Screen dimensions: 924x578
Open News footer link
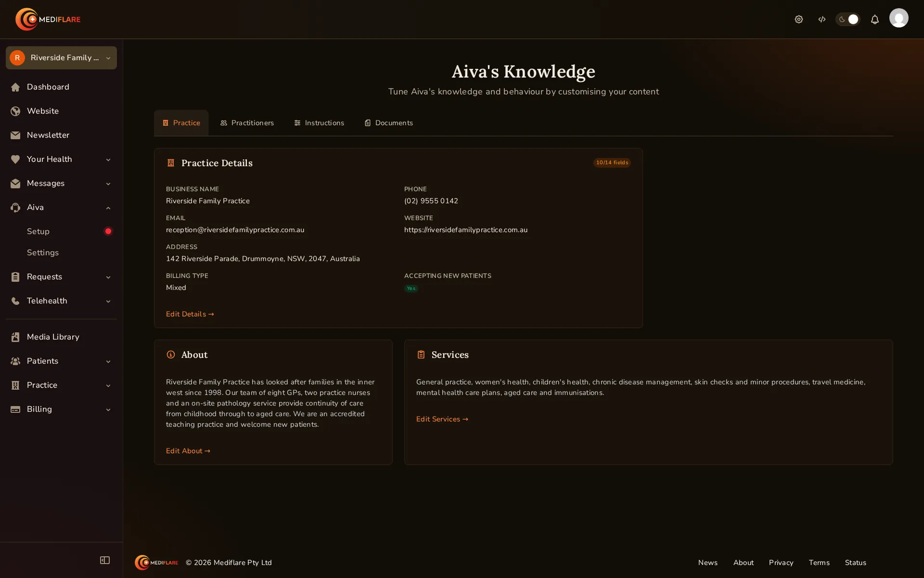tap(708, 563)
